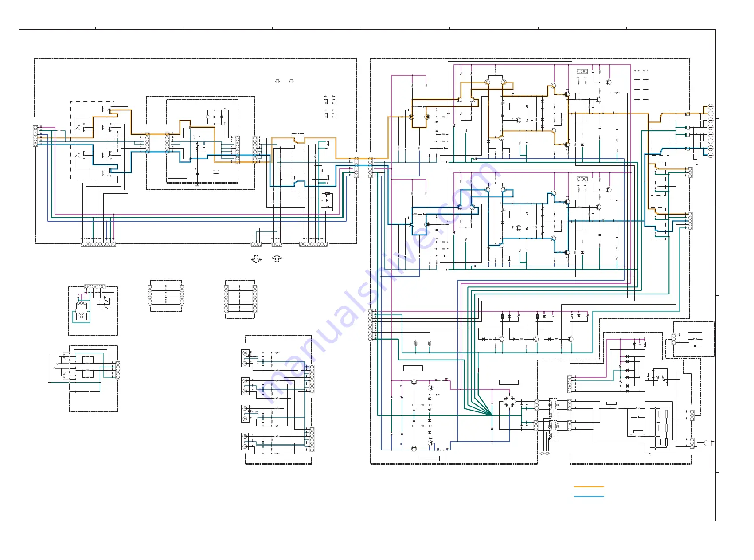Click the upper three-pin test connector in amplifier
Screen dimensions: 754x560
582,71
